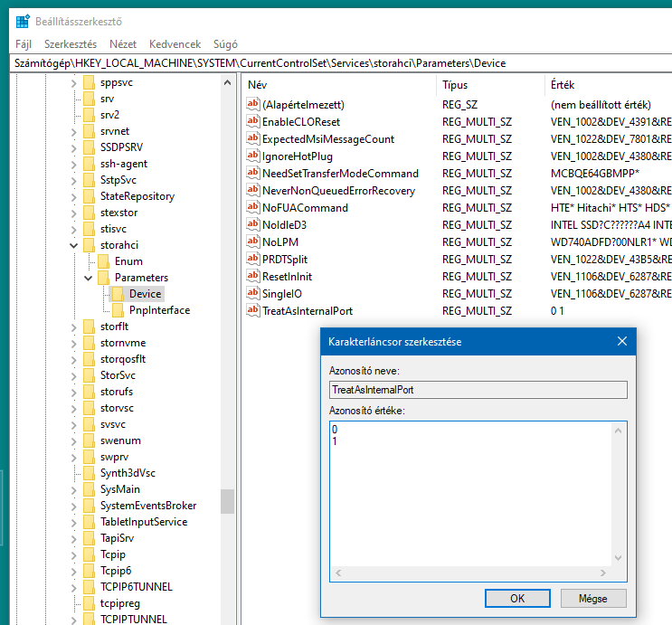Expand the Tcpip6 tree node
This screenshot has width=672, height=625.
click(74, 572)
